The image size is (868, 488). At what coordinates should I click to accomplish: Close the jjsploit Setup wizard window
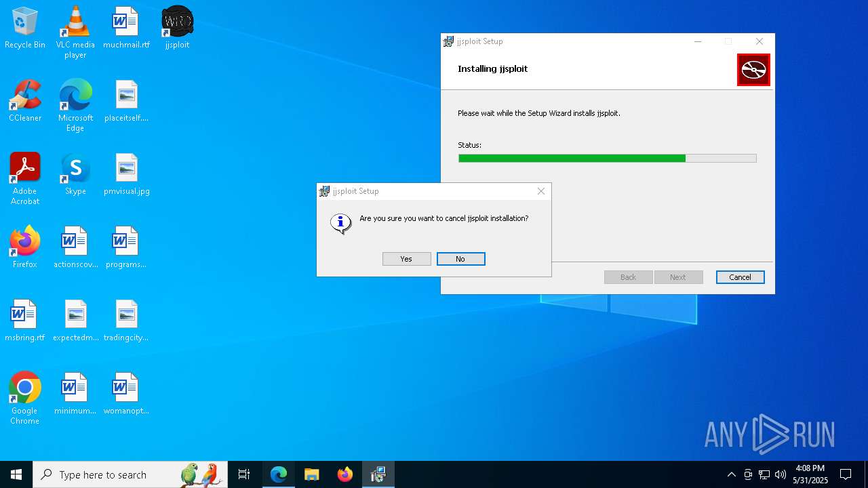click(759, 41)
